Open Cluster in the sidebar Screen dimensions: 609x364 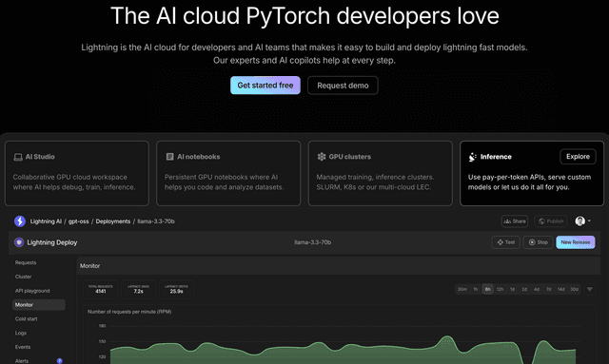coord(23,277)
